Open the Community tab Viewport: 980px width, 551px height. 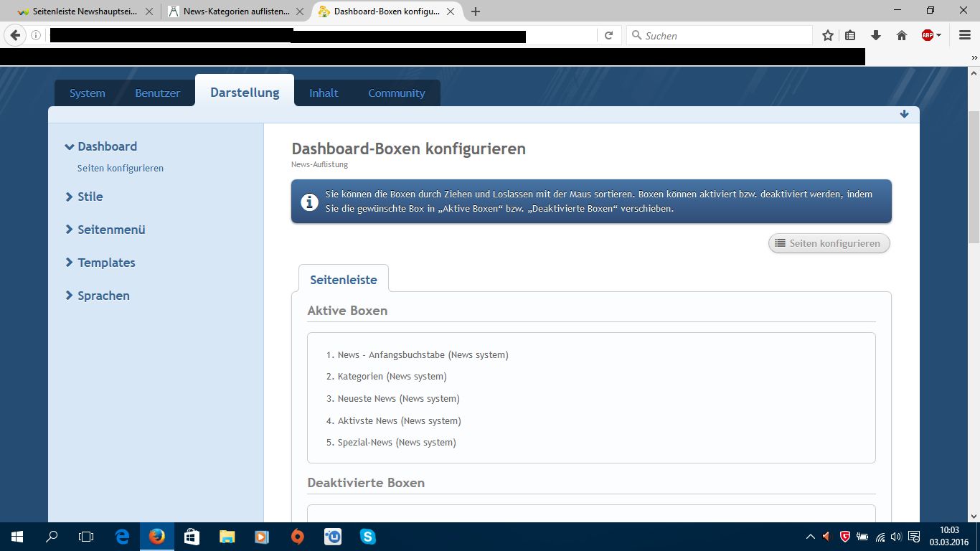(x=396, y=93)
